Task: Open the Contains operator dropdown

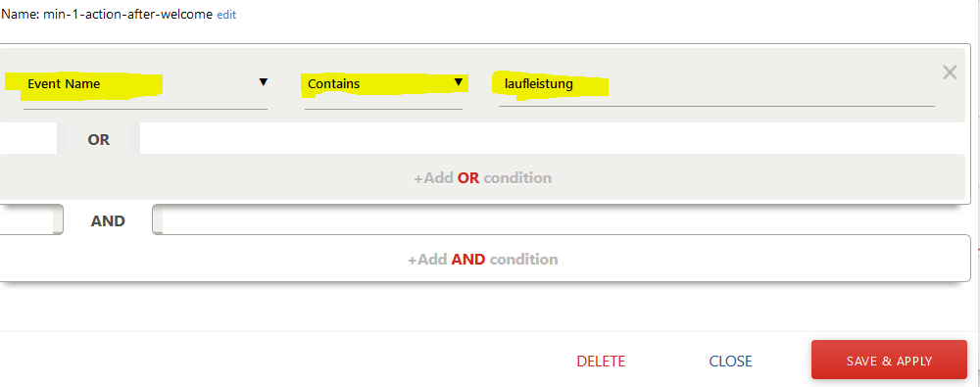Action: pyautogui.click(x=384, y=84)
